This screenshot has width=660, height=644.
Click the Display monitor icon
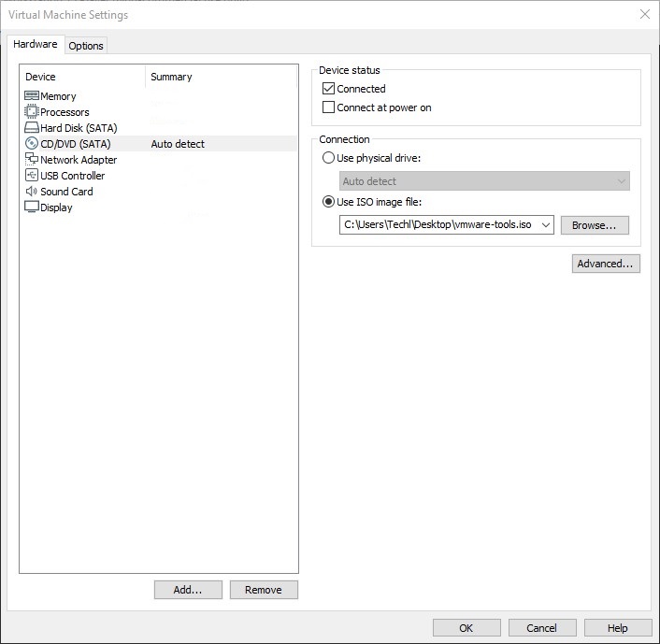click(x=32, y=208)
